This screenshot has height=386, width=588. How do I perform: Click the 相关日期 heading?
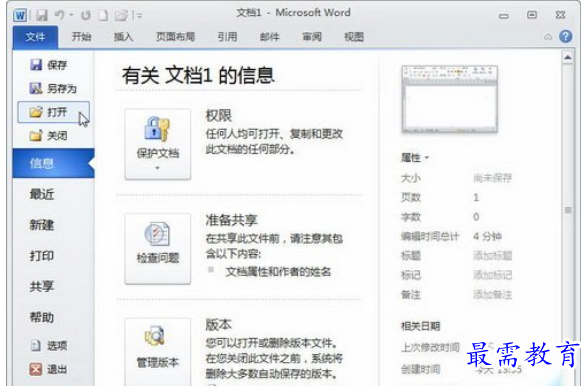420,326
